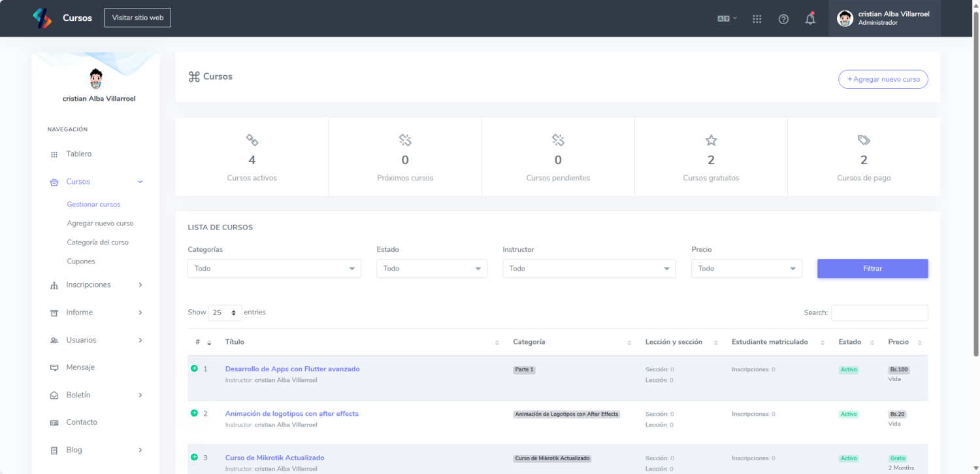980x474 pixels.
Task: Click the Agregar nuevo curso button
Action: (883, 79)
